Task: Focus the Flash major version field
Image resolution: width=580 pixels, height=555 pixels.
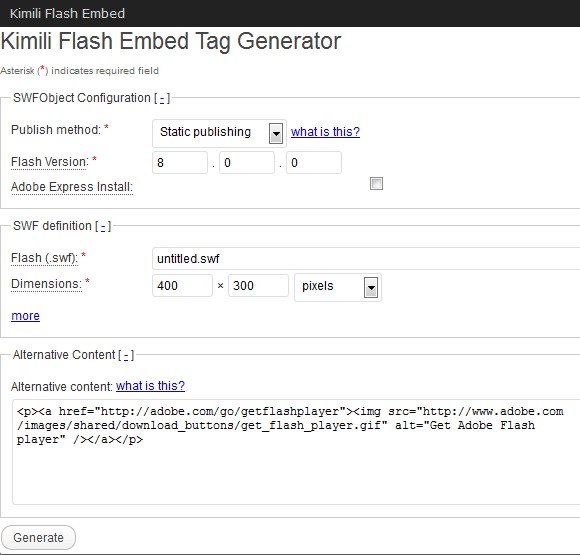Action: 180,162
